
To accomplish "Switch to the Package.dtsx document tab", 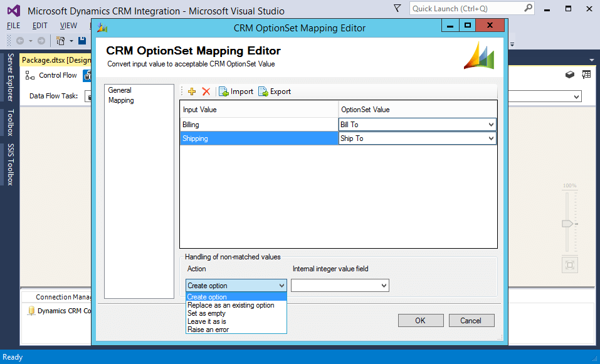I will pos(56,60).
